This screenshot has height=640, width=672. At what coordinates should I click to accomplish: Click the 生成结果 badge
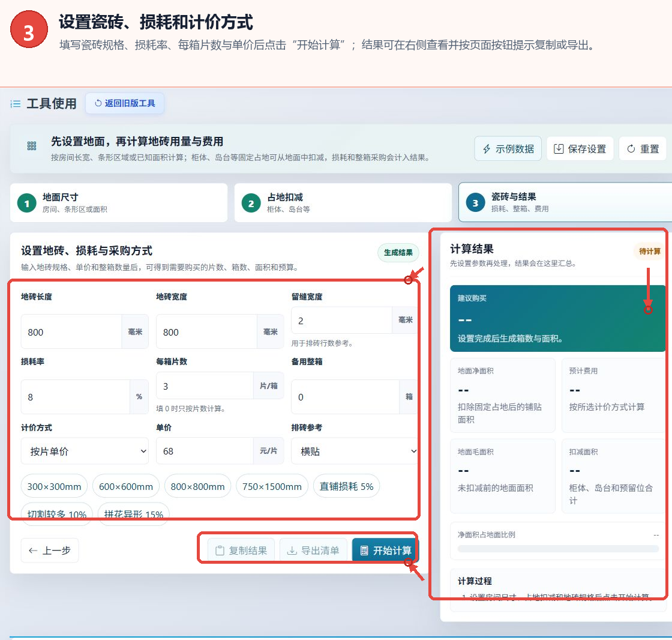(x=398, y=253)
